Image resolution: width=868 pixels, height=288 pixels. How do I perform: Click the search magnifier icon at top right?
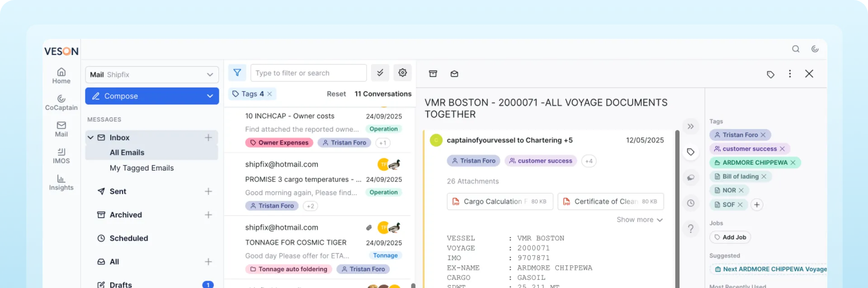[796, 49]
